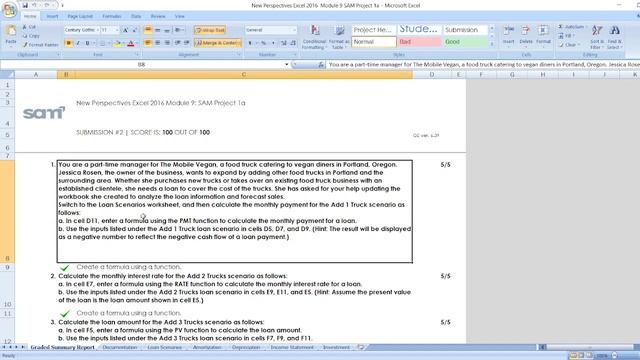Switch to the Insert ribbon tab
The height and width of the screenshot is (360, 640).
52,16
